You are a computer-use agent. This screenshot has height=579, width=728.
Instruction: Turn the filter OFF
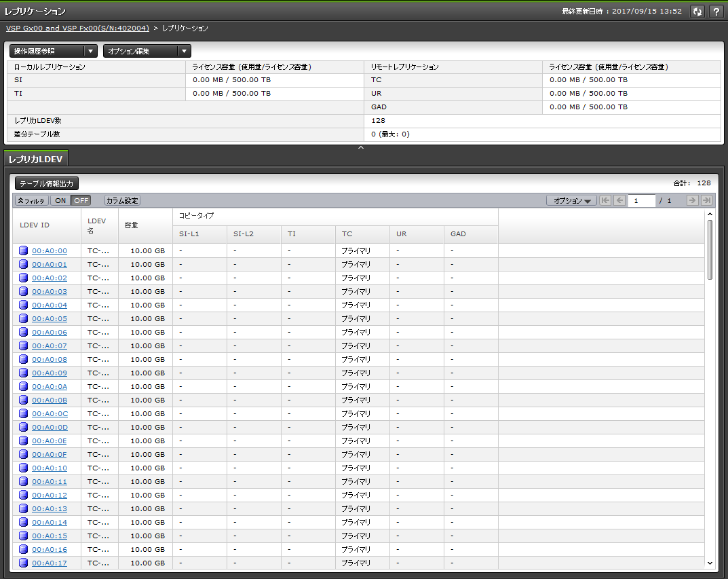81,200
